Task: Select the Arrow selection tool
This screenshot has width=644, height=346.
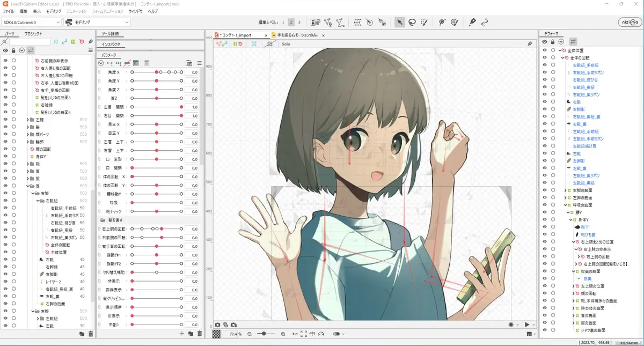Action: [399, 23]
